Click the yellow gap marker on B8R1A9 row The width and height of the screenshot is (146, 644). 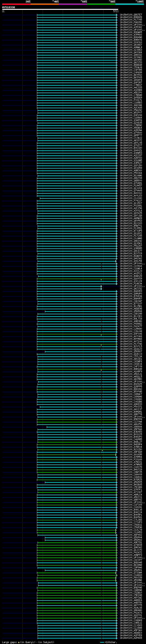tap(101, 370)
